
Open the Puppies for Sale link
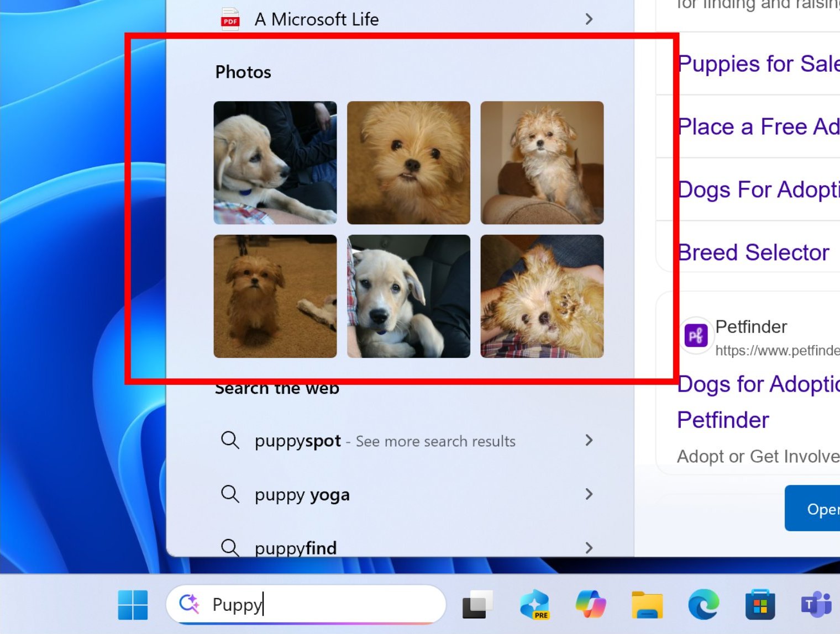pos(752,64)
